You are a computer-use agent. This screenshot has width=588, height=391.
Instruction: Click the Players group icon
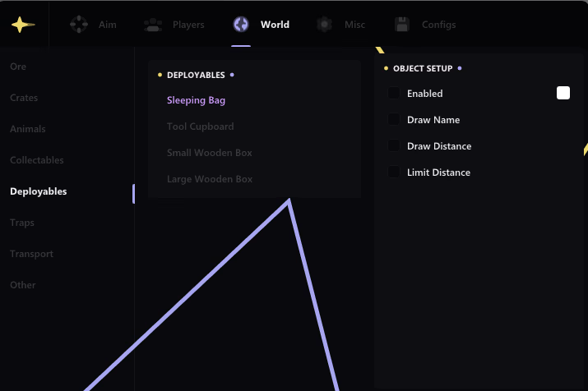tap(153, 25)
